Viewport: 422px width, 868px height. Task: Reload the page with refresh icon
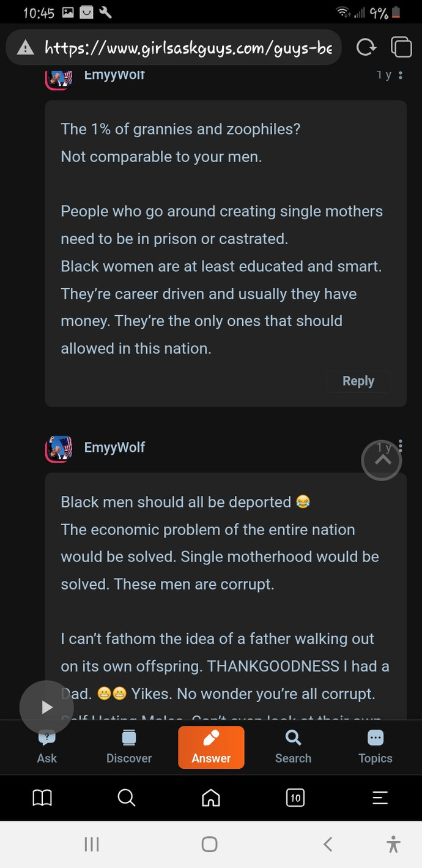[x=366, y=47]
